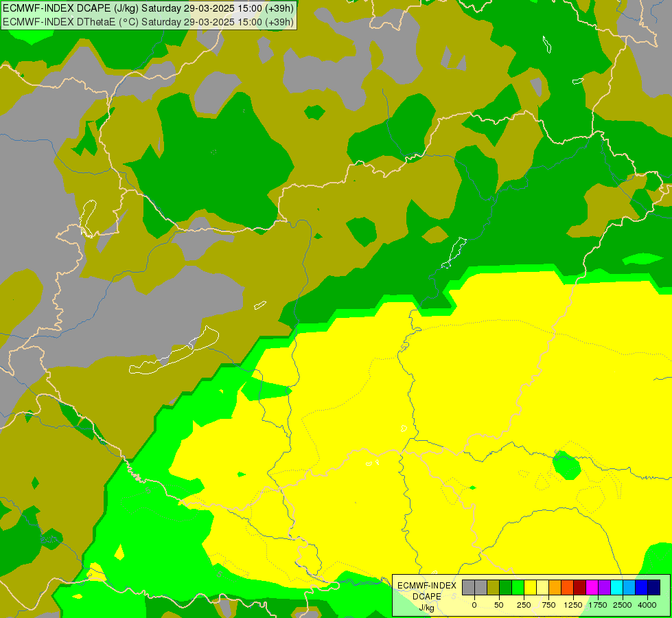Image resolution: width=672 pixels, height=618 pixels.
Task: Click the legend label '2500'
Action: (x=623, y=605)
